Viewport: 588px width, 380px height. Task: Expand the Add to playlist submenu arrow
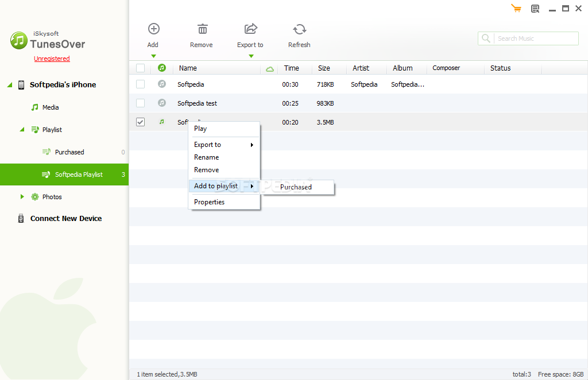point(252,186)
